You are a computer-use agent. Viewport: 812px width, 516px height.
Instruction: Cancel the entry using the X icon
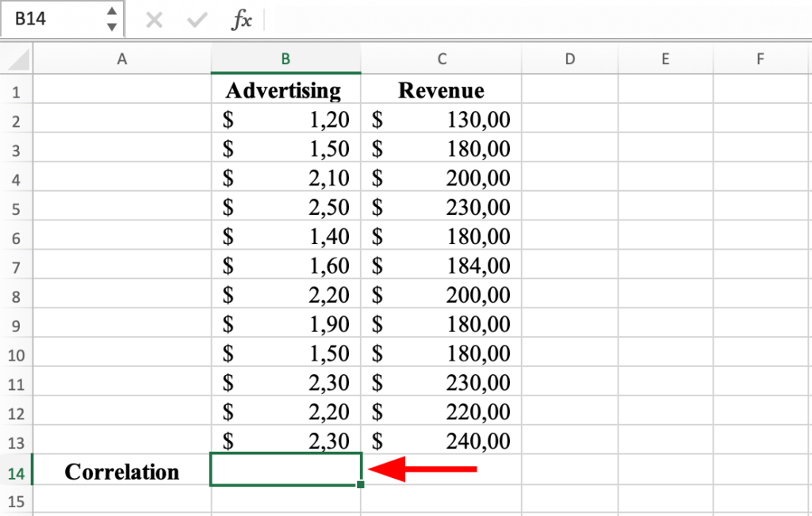tap(154, 21)
